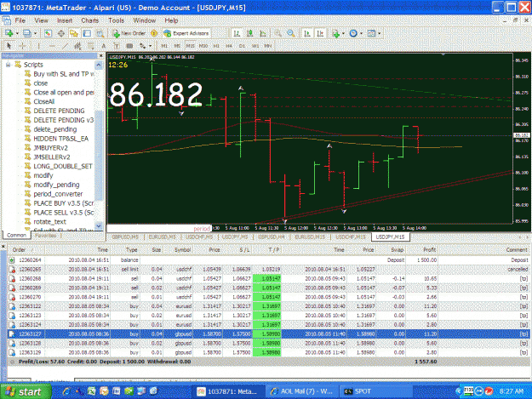
Task: Open the Windows start menu
Action: (26, 391)
